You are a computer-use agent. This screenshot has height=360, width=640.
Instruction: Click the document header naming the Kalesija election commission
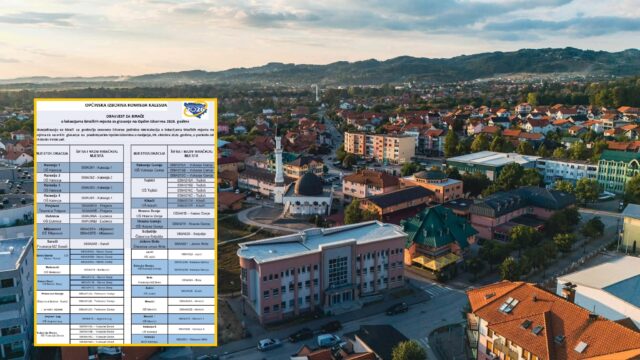pyautogui.click(x=126, y=105)
